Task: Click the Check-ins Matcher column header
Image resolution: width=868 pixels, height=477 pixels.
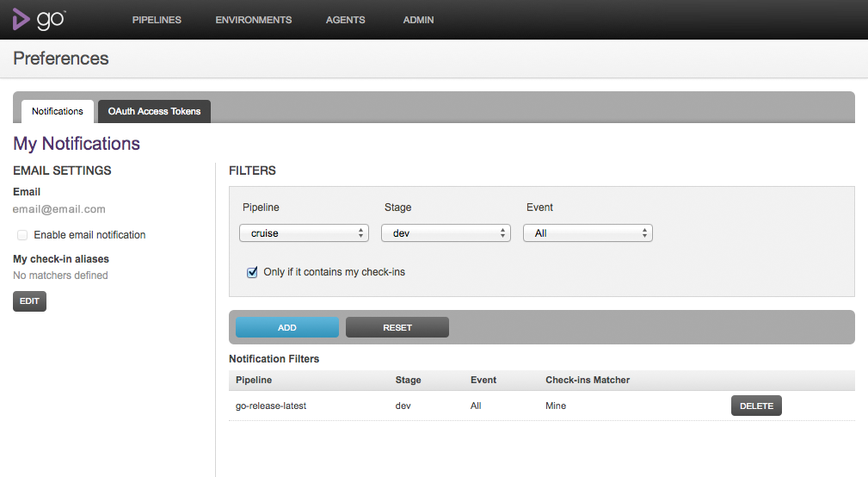Action: tap(588, 380)
